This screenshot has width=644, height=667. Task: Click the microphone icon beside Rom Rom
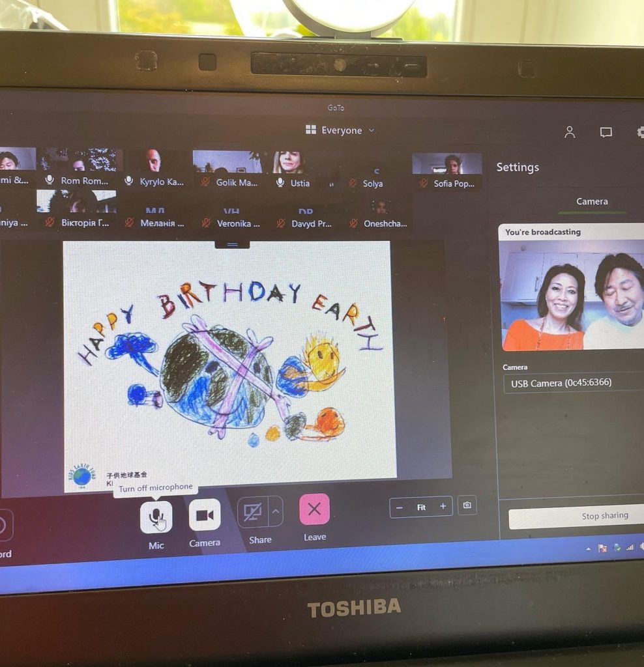(x=50, y=180)
